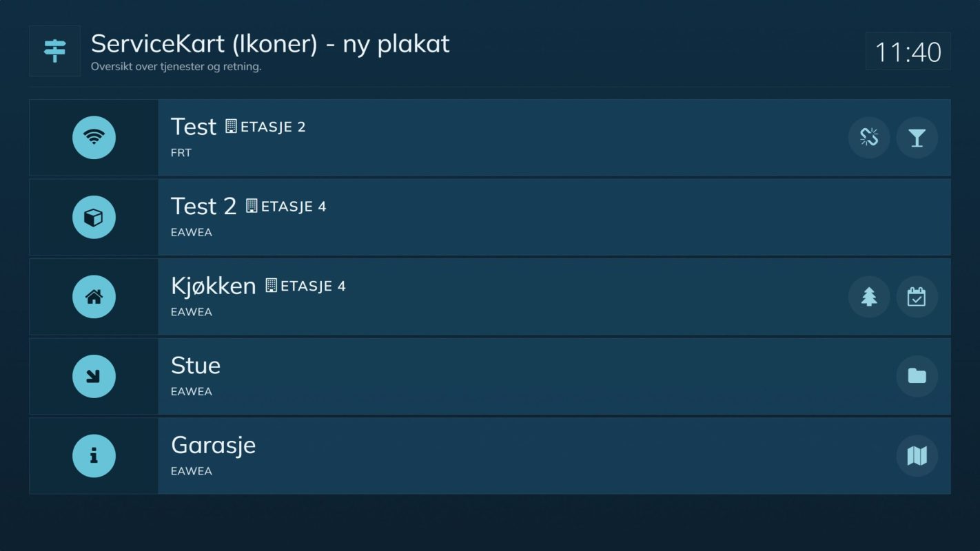Select the Stue list entry title
The height and width of the screenshot is (551, 980).
click(x=196, y=365)
